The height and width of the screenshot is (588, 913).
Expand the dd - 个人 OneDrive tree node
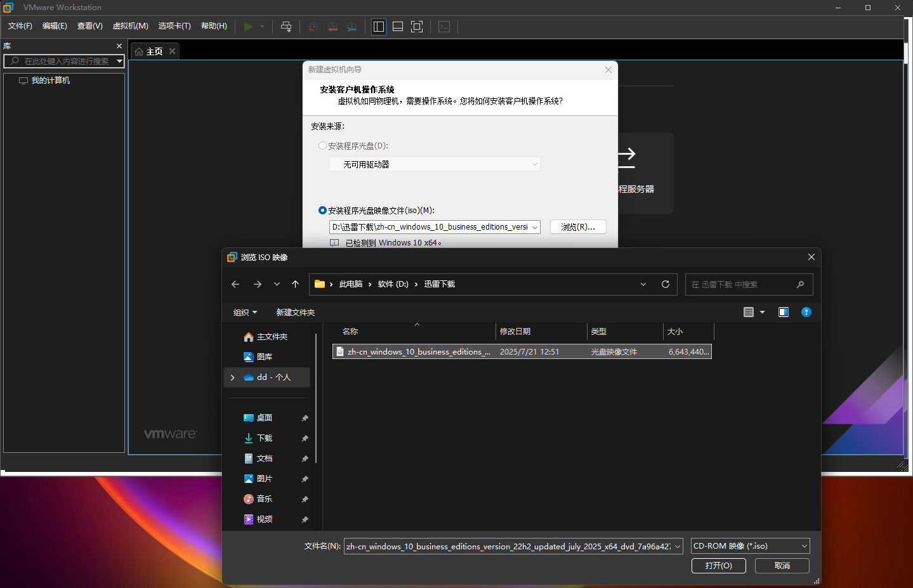(233, 377)
